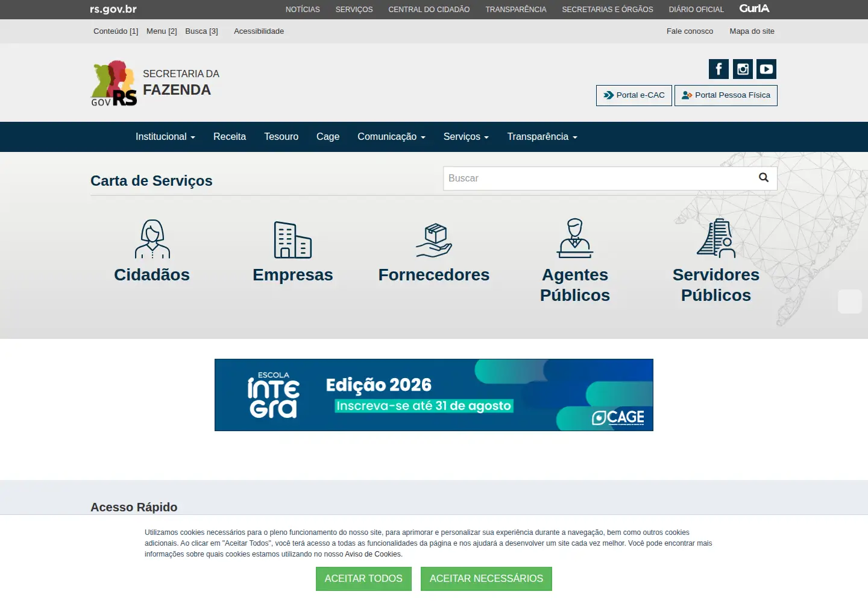This screenshot has width=868, height=603.
Task: Expand the Institucional dropdown menu
Action: 165,137
